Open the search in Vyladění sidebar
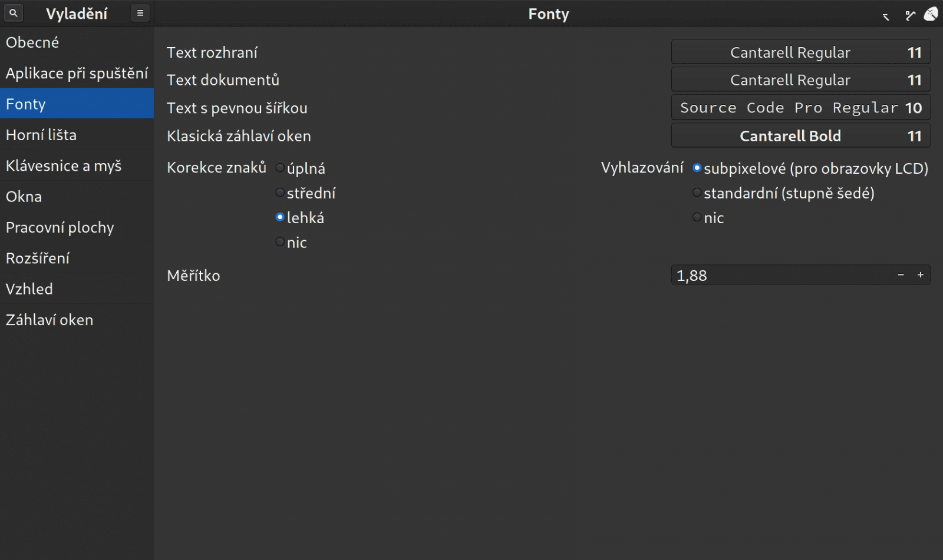 pos(13,13)
